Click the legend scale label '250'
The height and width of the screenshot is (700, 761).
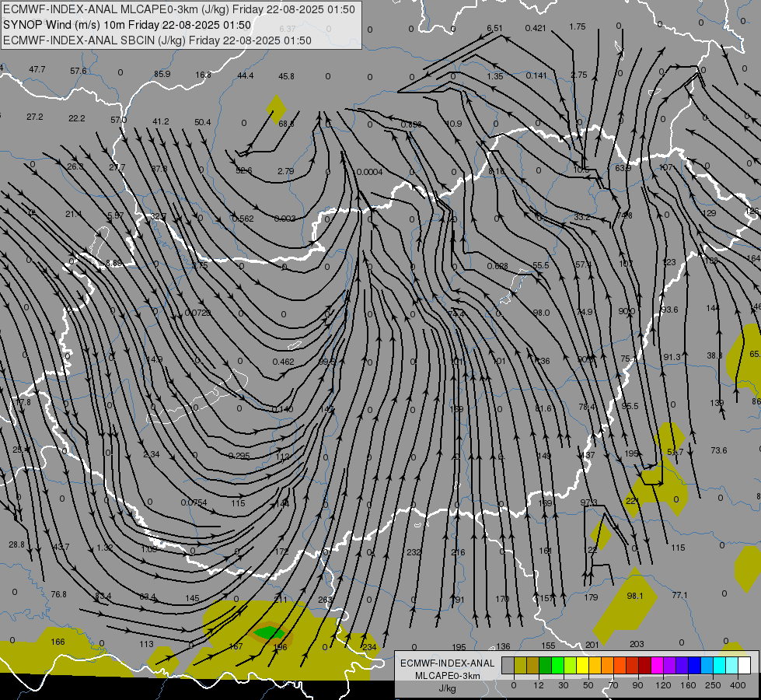click(x=713, y=685)
